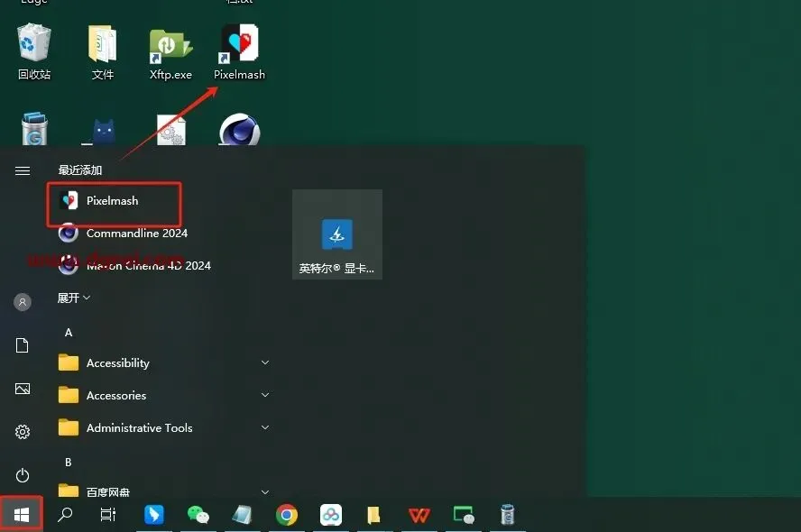
Task: Expand the recently added list via 展开
Action: tap(74, 298)
